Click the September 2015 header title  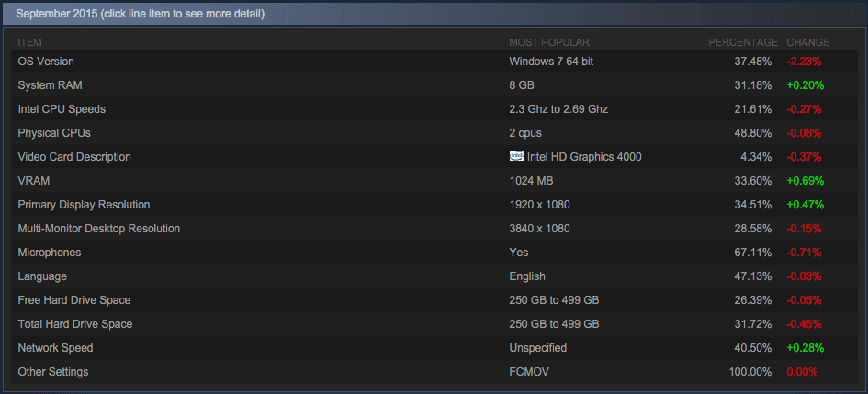pyautogui.click(x=141, y=14)
